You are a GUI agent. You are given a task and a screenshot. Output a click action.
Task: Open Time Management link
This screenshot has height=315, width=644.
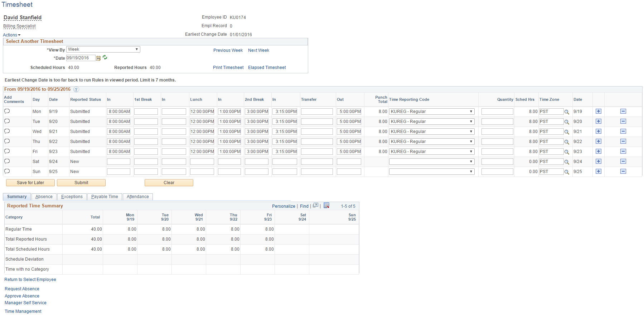tap(23, 311)
